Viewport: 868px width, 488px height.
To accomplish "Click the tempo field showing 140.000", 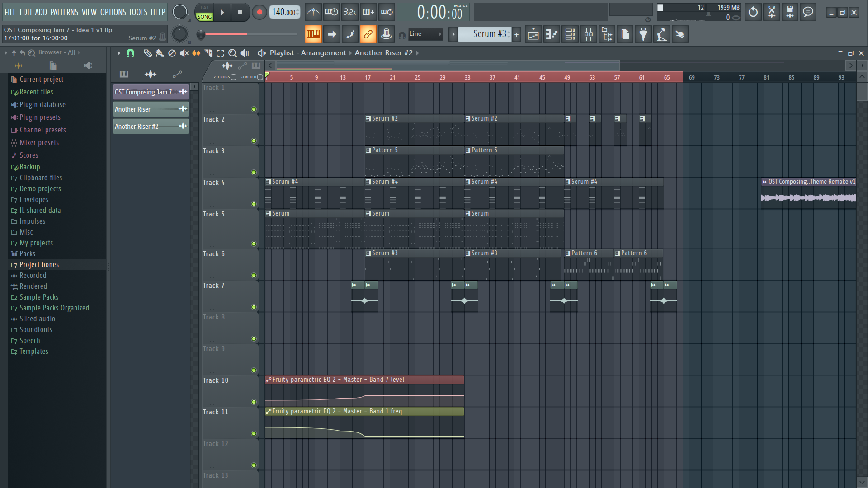I will (285, 12).
